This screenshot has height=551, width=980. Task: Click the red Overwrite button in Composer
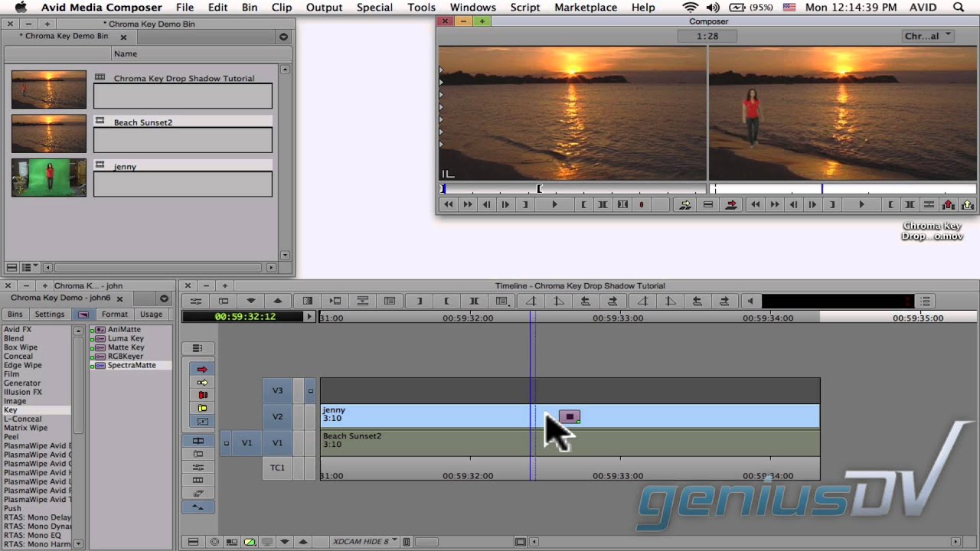(x=731, y=204)
